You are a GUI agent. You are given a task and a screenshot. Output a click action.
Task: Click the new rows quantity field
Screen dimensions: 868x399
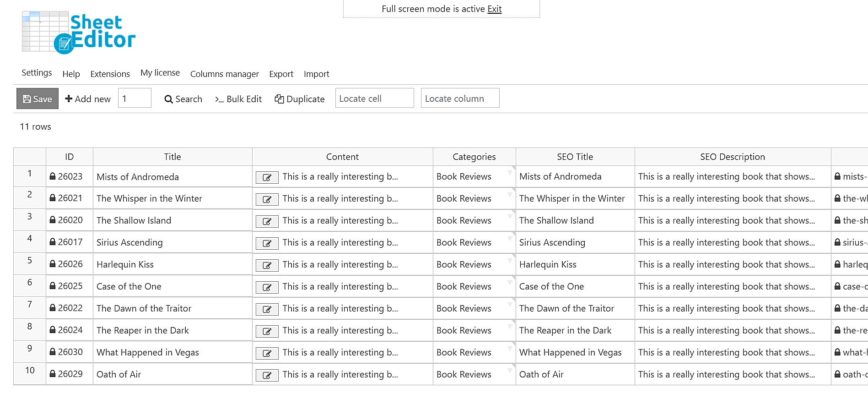[x=135, y=98]
